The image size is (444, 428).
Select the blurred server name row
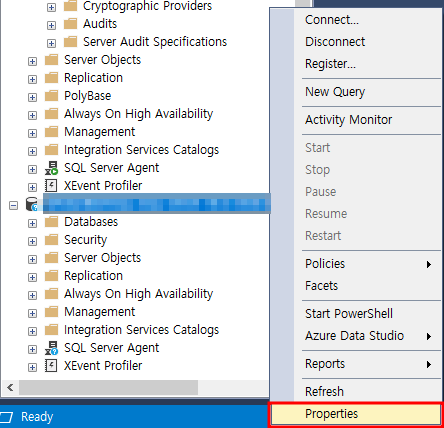156,204
